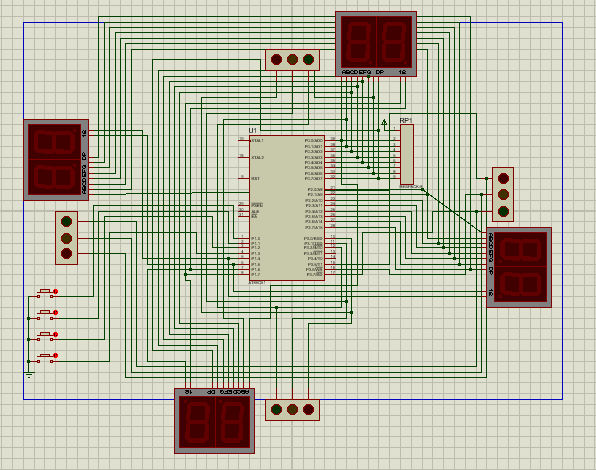
Task: Pick the seven-segment display wired near RP1's diagonal bus
Action: [519, 267]
